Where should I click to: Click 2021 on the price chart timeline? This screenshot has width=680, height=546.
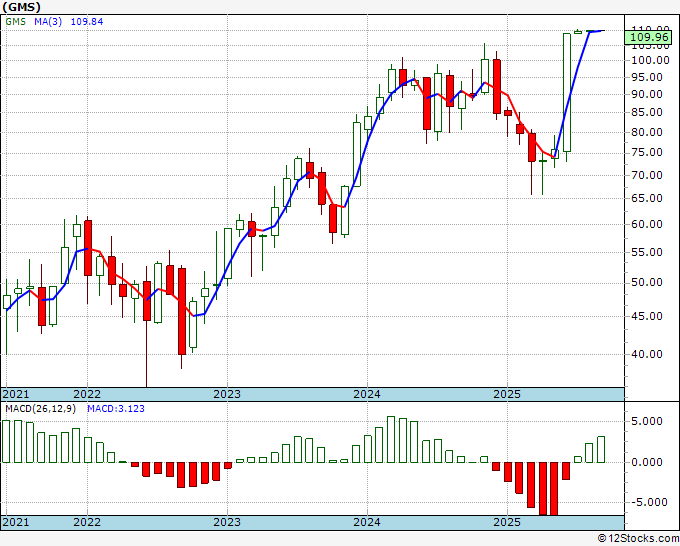point(16,394)
